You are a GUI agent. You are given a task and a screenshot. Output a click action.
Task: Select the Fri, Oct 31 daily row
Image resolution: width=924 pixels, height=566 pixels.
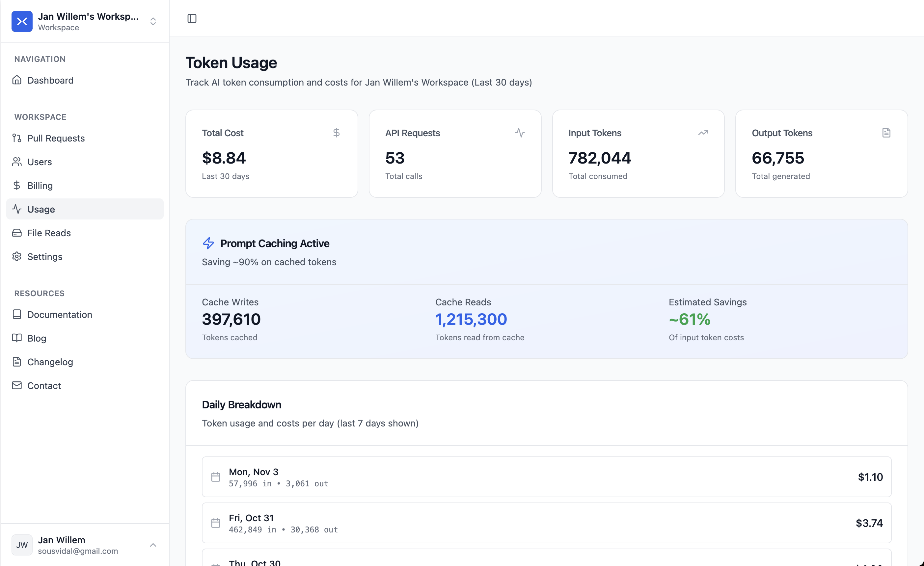tap(546, 523)
